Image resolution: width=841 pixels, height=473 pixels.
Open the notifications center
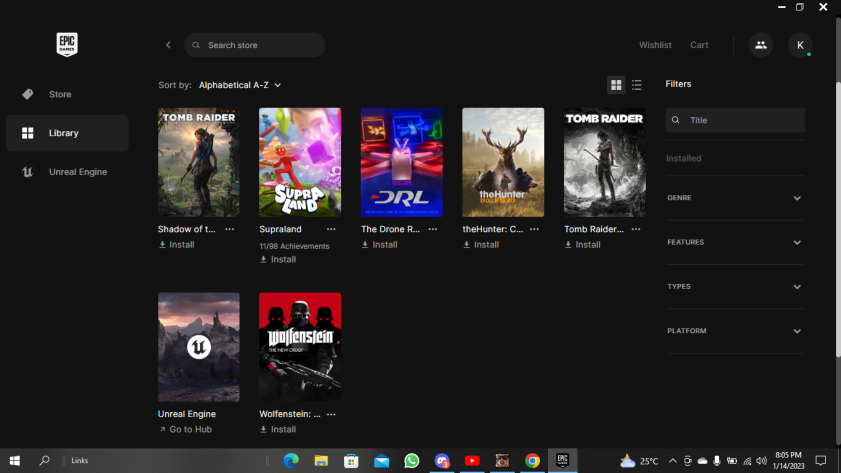tap(821, 461)
